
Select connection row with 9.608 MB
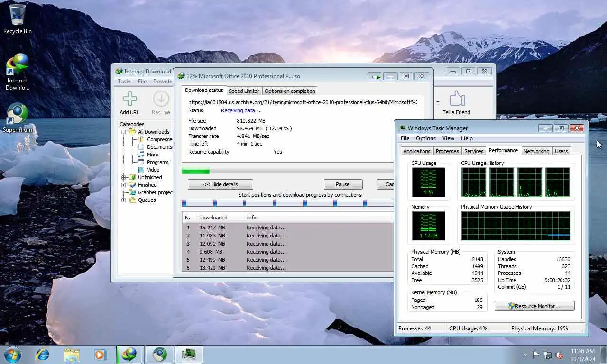288,252
